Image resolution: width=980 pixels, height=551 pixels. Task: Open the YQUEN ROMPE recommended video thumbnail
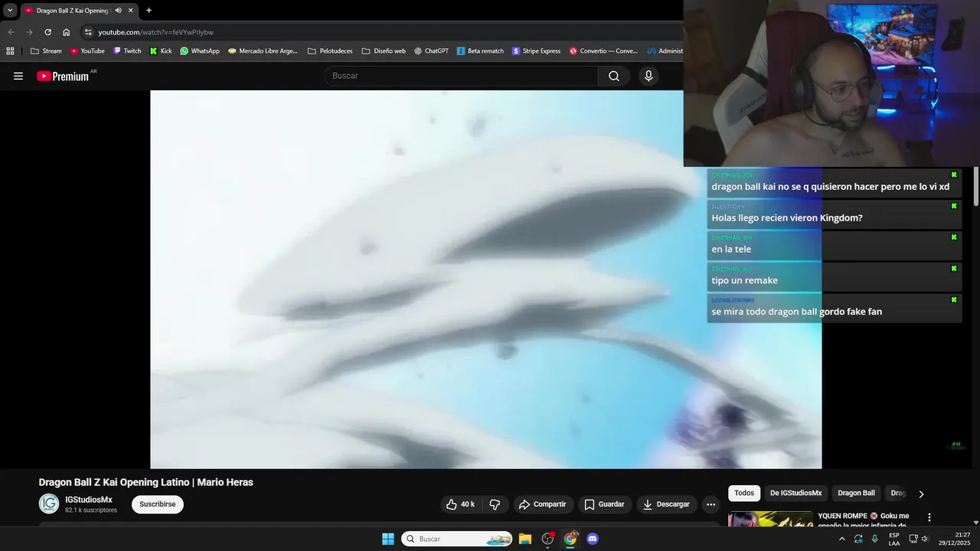pyautogui.click(x=770, y=519)
